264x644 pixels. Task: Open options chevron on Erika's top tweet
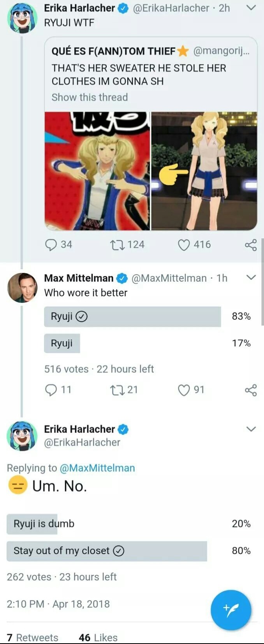tap(252, 7)
